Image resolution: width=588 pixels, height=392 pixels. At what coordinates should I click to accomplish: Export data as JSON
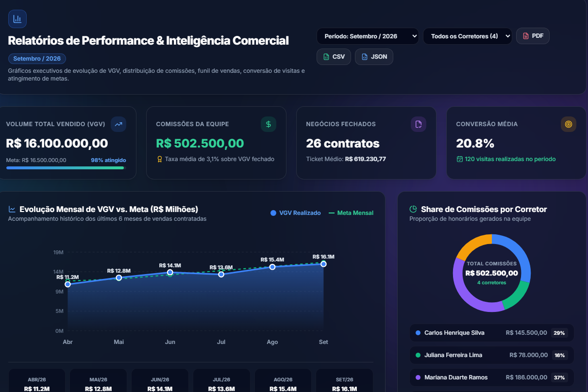(374, 57)
